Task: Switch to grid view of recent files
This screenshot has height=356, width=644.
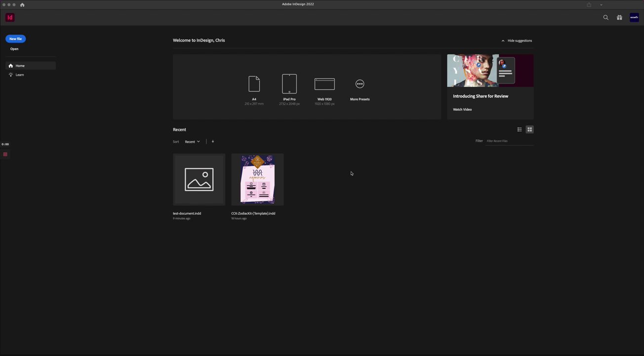Action: tap(529, 130)
